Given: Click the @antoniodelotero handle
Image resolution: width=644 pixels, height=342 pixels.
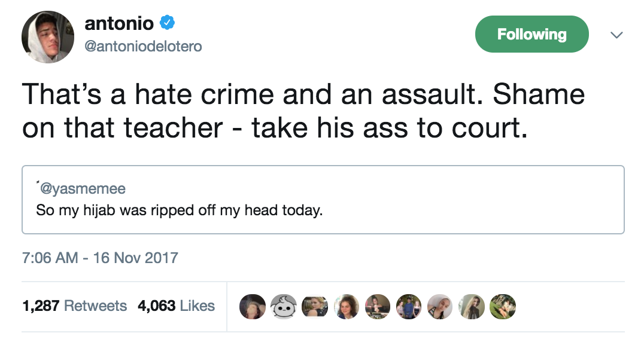Looking at the screenshot, I should click(144, 46).
